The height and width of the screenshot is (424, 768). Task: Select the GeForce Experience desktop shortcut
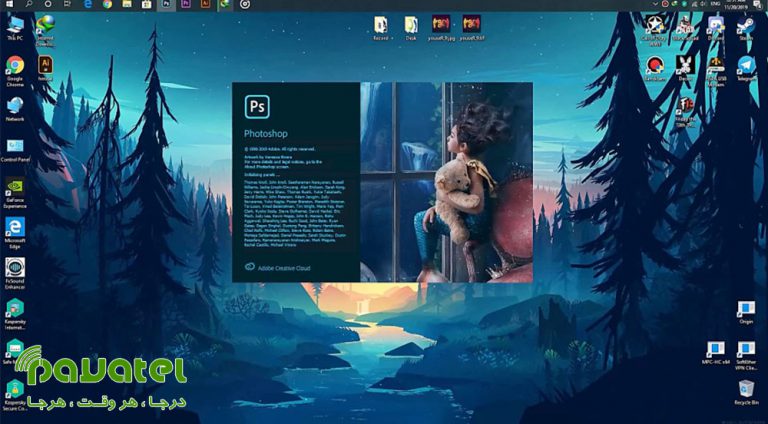coord(15,193)
